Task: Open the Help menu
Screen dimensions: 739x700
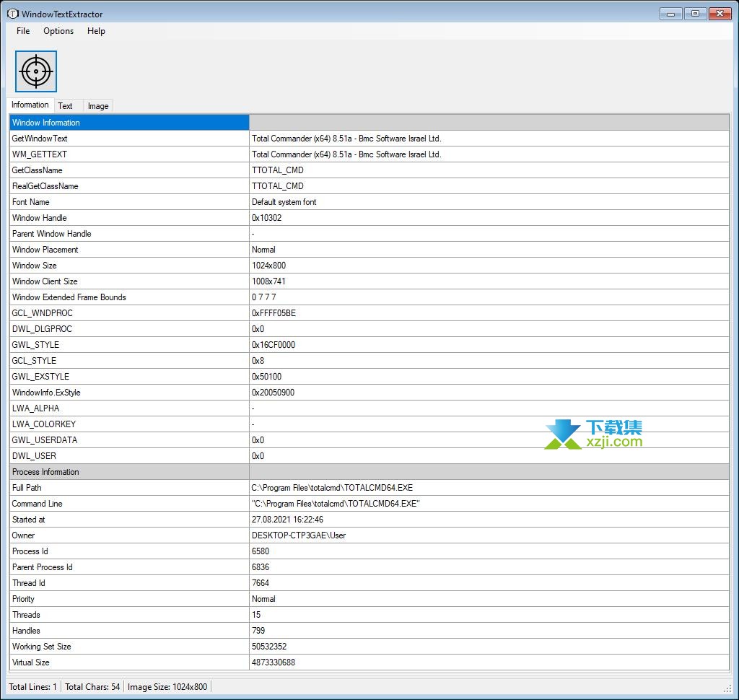Action: coord(96,31)
